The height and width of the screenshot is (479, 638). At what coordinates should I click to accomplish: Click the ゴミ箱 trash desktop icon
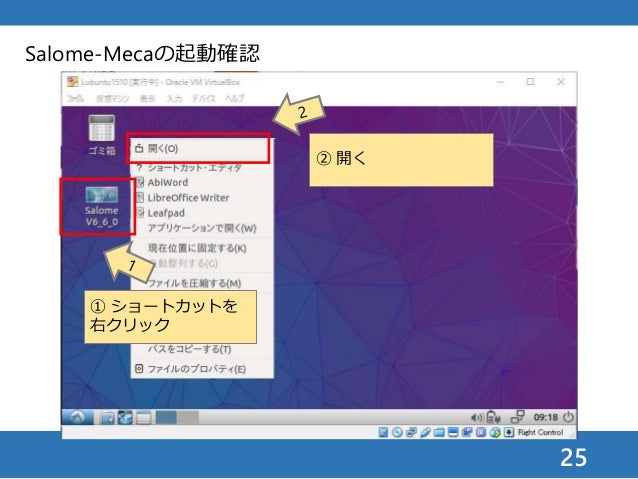point(102,135)
